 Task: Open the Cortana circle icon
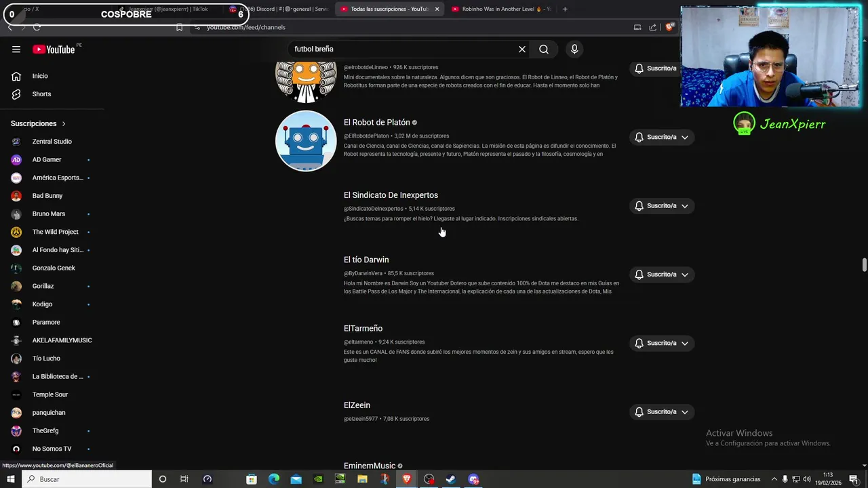(x=162, y=479)
